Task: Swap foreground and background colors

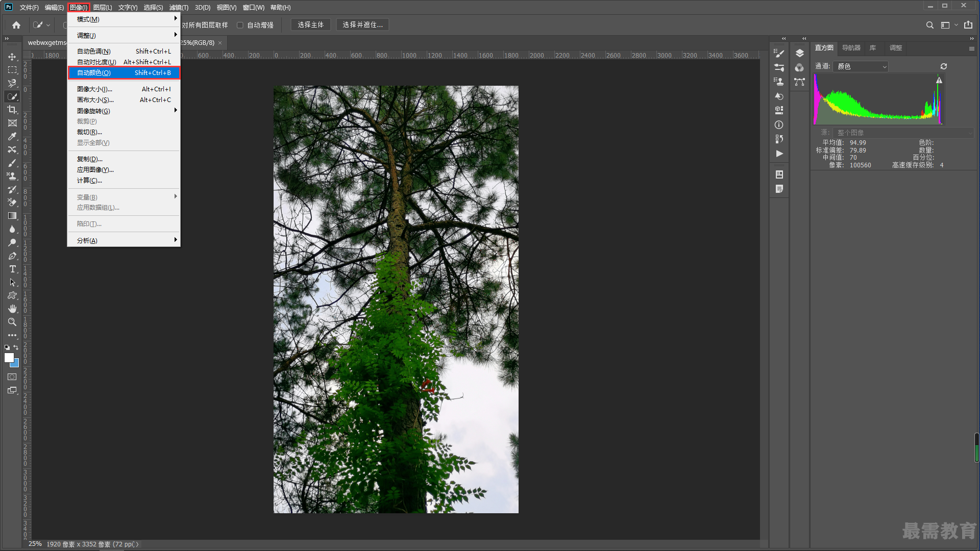Action: 16,347
